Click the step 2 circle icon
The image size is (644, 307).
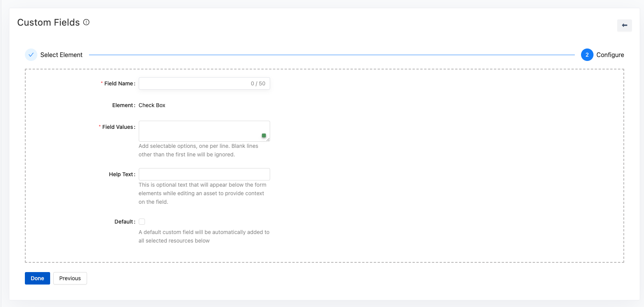(x=587, y=55)
